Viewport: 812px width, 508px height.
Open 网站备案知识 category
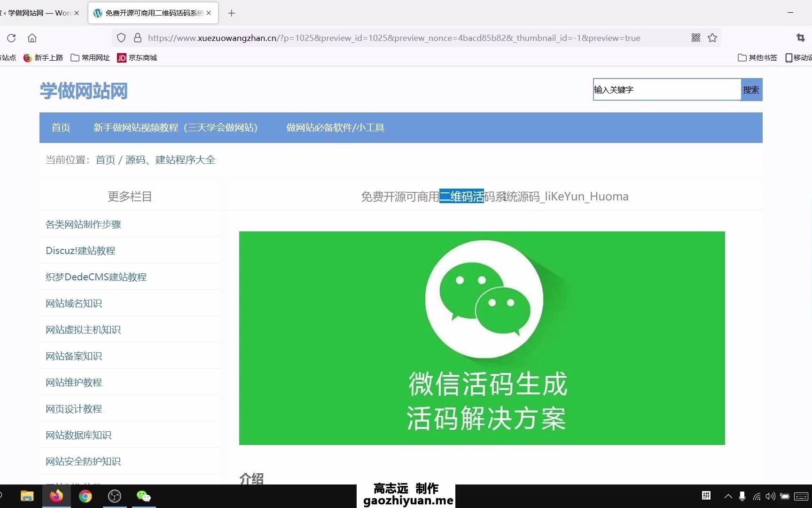pyautogui.click(x=74, y=356)
